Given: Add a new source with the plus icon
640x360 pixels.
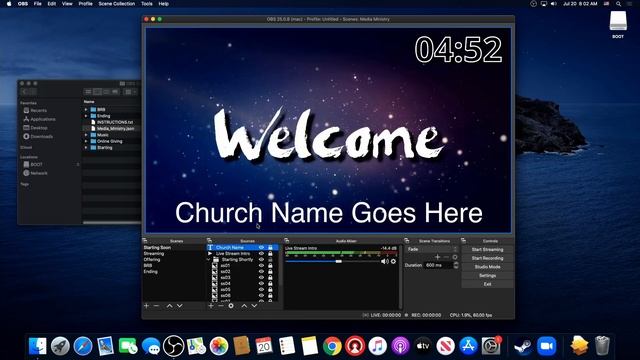Looking at the screenshot, I should pyautogui.click(x=211, y=306).
